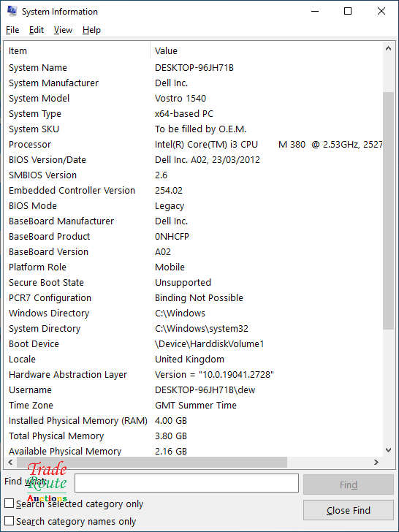Select the System Name row
Image resolution: width=399 pixels, height=532 pixels.
coord(194,67)
